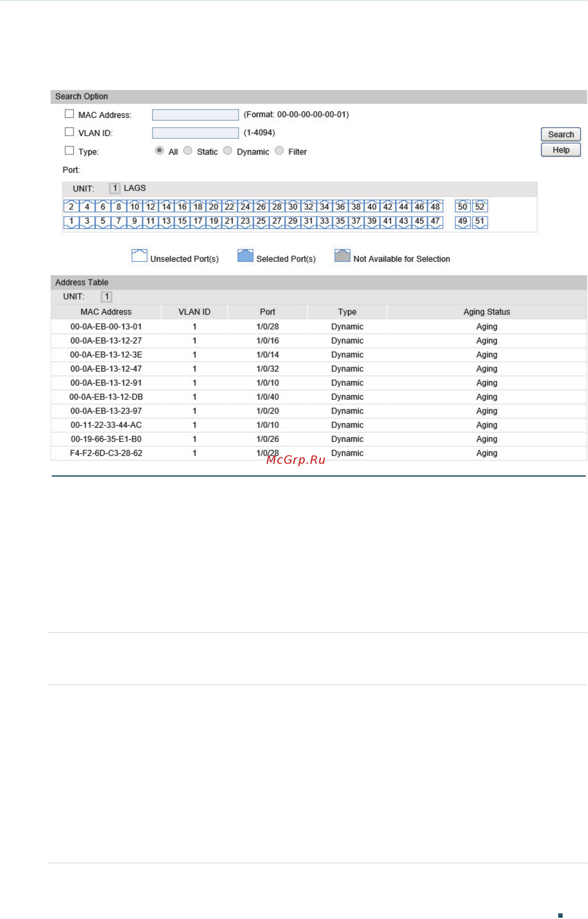Select row 00-0A-EB-13-12-3E

[x=319, y=355]
